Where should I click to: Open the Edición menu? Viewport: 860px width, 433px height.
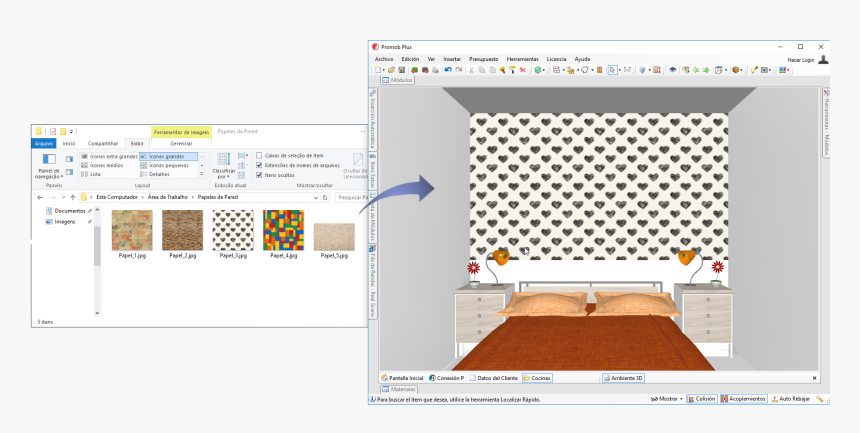tap(410, 59)
